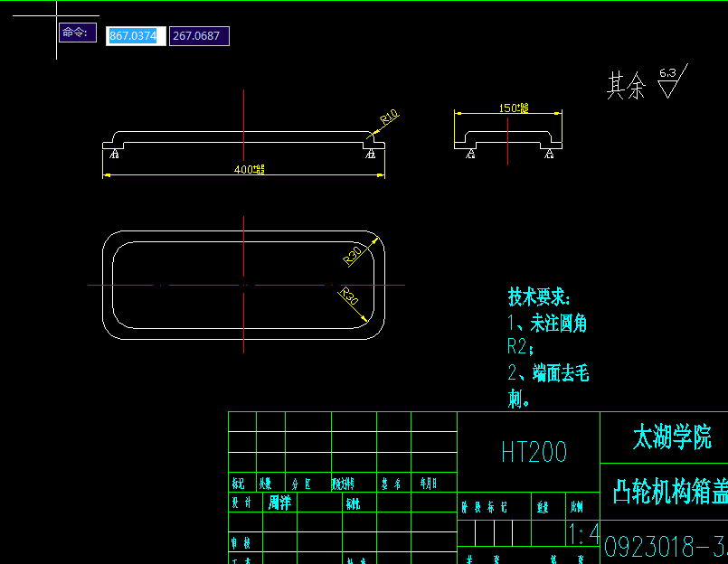Select the 太湖学院 title block text
The height and width of the screenshot is (564, 728).
pyautogui.click(x=672, y=437)
